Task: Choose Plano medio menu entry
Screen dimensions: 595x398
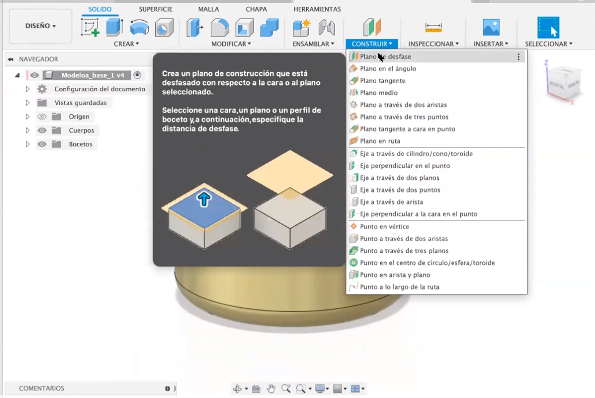Action: (436, 93)
